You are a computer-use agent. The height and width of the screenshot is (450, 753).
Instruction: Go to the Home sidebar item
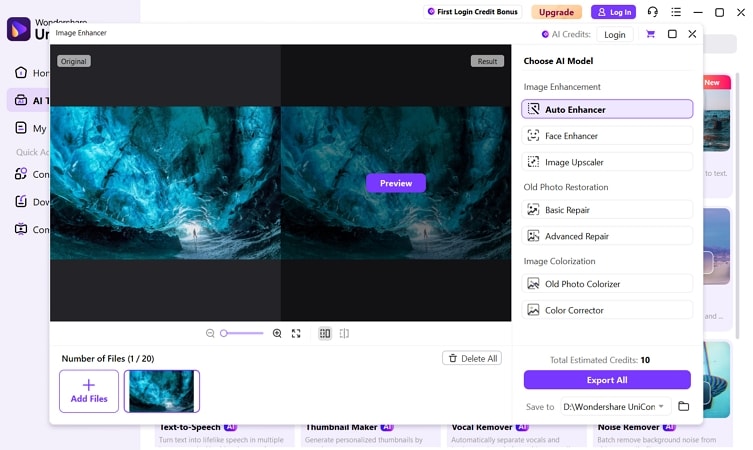(32, 73)
